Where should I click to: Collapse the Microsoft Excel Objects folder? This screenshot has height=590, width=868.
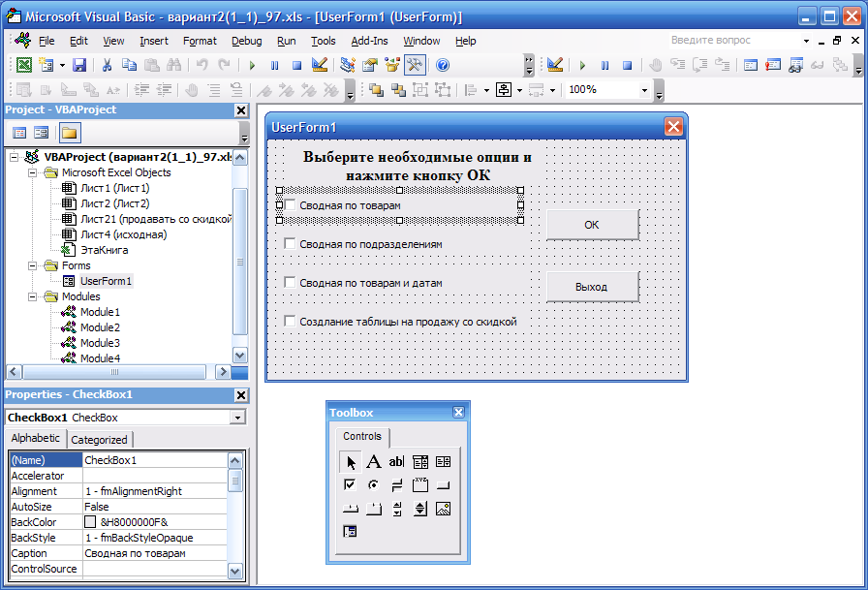(x=33, y=172)
